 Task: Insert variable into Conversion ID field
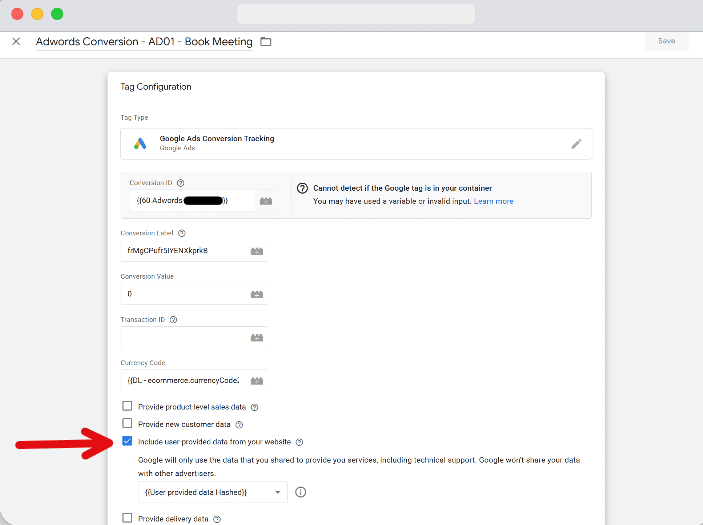pyautogui.click(x=266, y=201)
